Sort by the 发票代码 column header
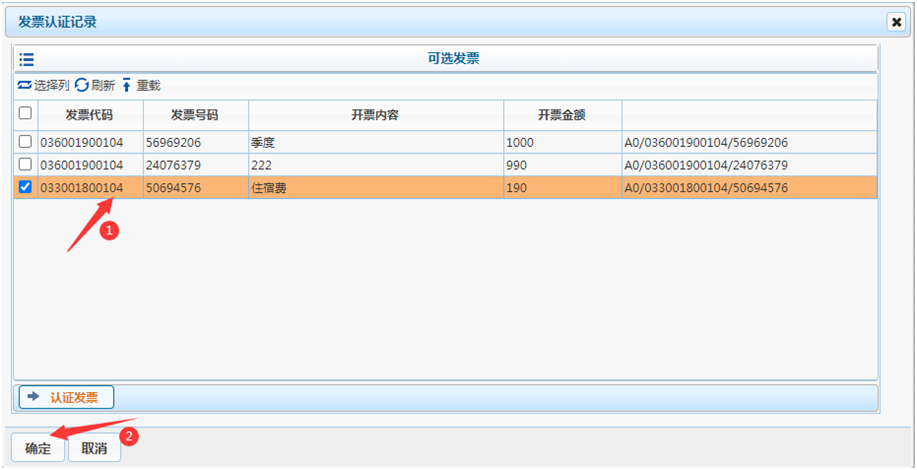The height and width of the screenshot is (470, 917). pos(91,114)
